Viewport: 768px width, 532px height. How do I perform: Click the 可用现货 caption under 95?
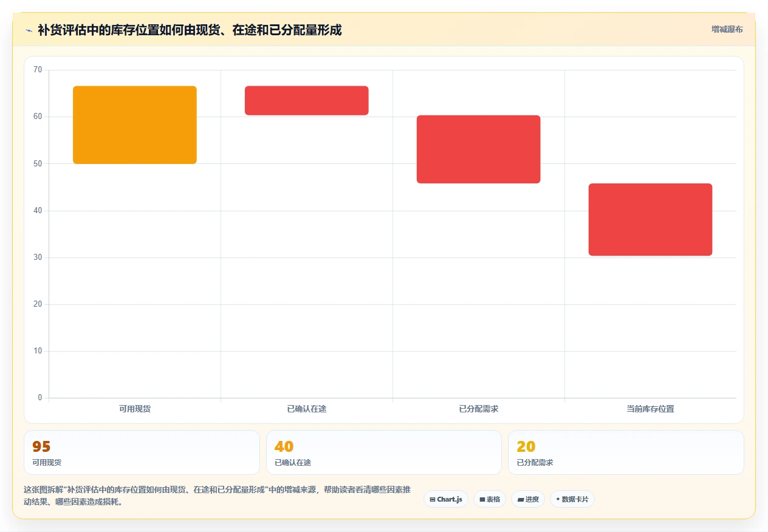pos(47,463)
